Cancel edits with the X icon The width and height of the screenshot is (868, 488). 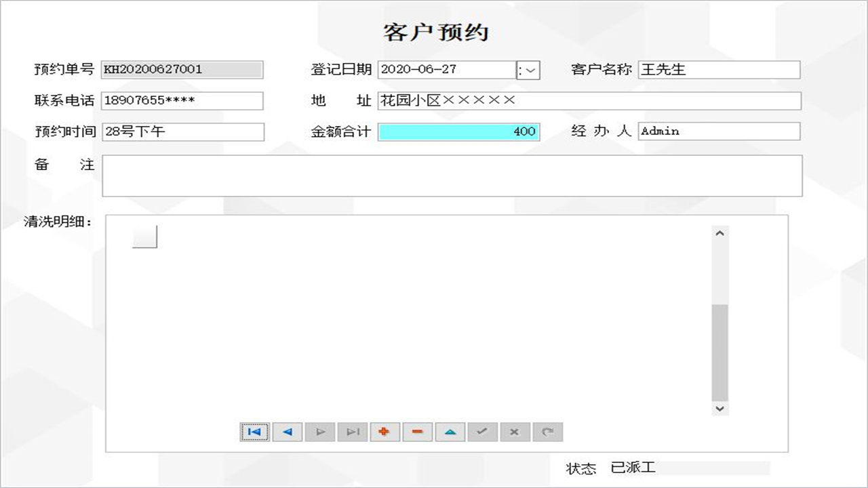click(515, 432)
